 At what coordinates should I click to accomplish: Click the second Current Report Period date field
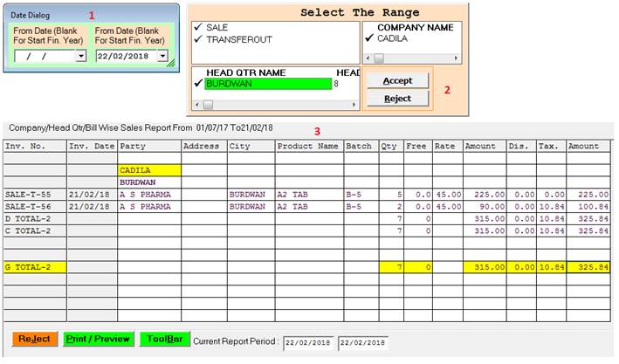click(363, 340)
